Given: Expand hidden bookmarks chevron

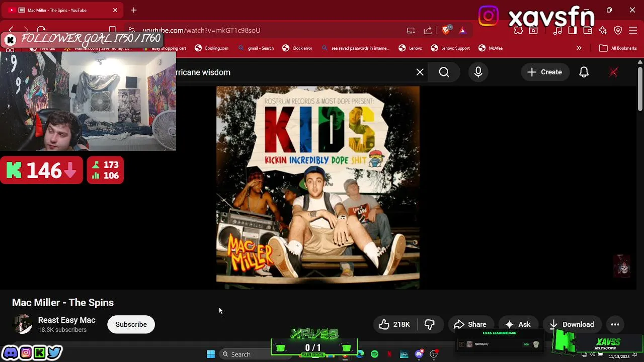Looking at the screenshot, I should click(x=579, y=48).
